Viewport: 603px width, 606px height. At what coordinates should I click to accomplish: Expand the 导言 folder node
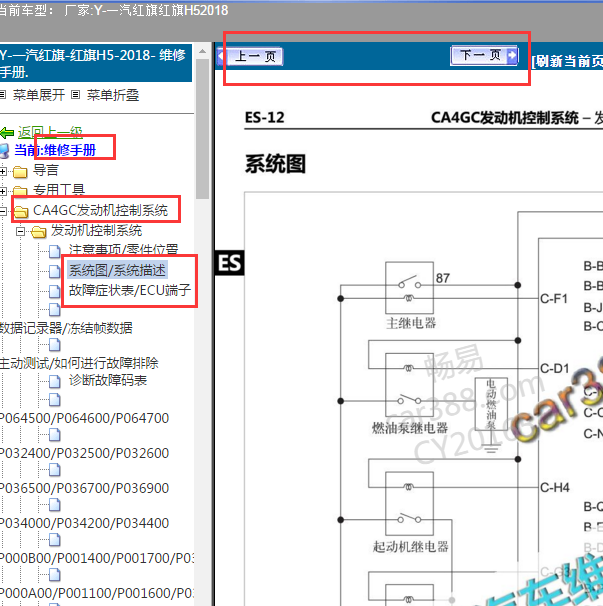(3, 171)
